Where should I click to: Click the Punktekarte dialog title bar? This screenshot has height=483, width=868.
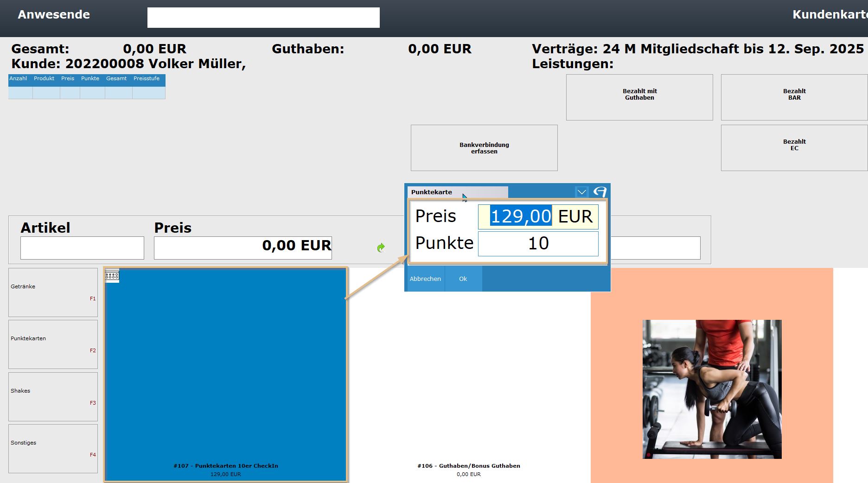pyautogui.click(x=458, y=192)
